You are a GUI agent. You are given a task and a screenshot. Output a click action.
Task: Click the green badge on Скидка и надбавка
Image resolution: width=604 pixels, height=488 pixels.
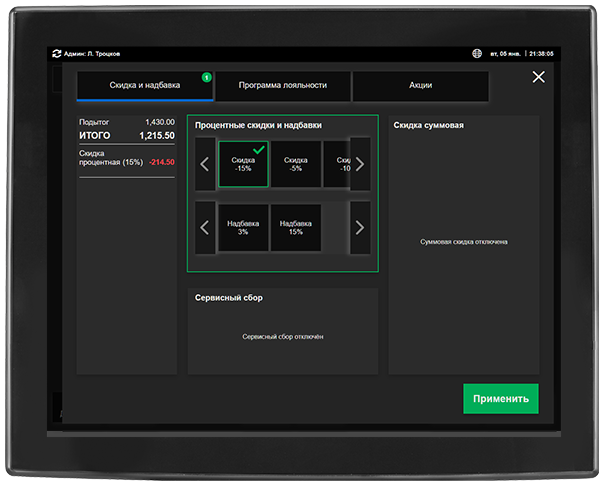[x=206, y=77]
